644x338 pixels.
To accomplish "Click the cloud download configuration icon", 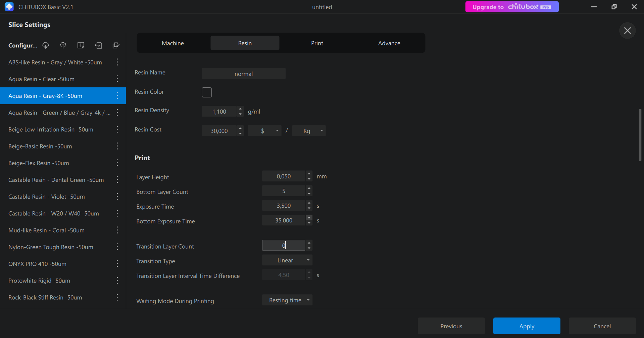I will pos(46,45).
